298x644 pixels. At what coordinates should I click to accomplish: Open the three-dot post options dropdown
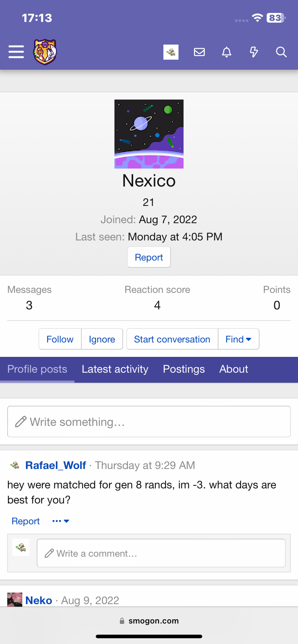click(60, 521)
